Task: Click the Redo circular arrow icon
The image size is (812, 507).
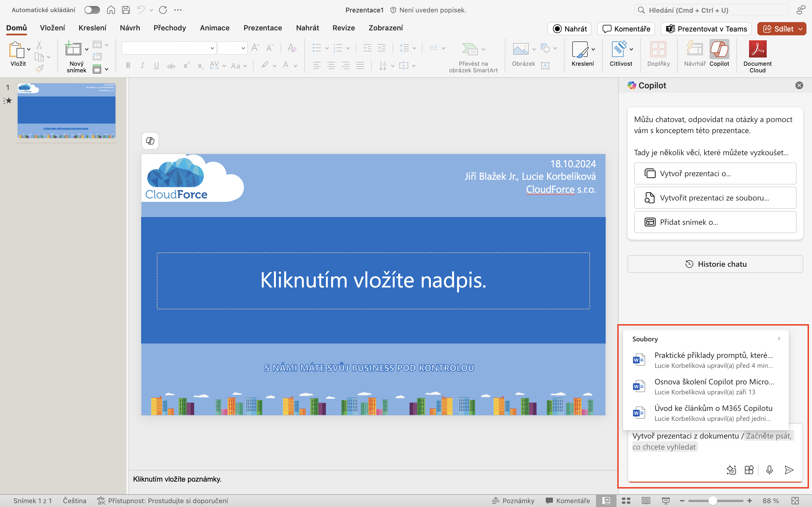Action: (x=163, y=10)
